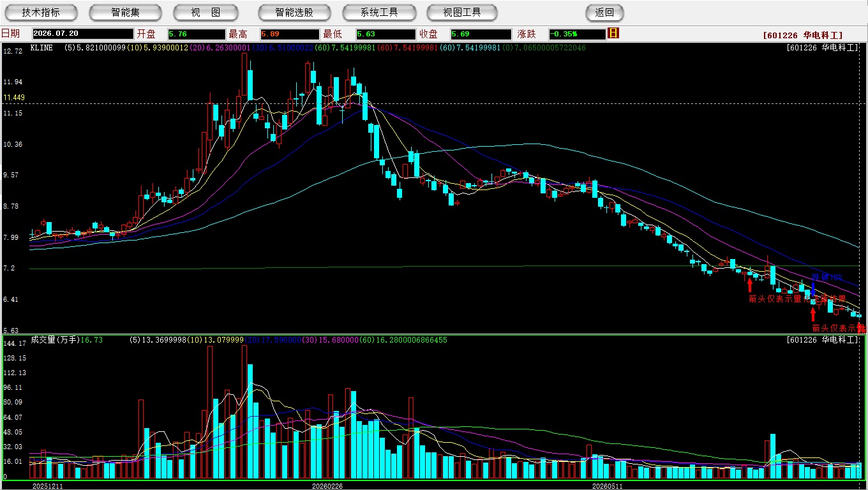Click the 成交量(万手) volume panel label
This screenshot has height=490, width=868.
coord(55,340)
